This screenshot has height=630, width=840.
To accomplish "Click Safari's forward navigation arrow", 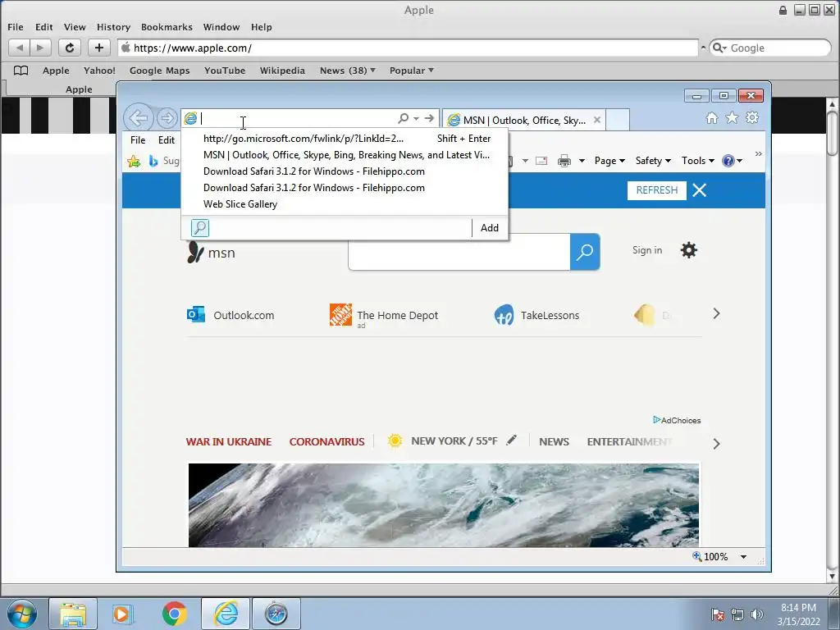I will 40,48.
